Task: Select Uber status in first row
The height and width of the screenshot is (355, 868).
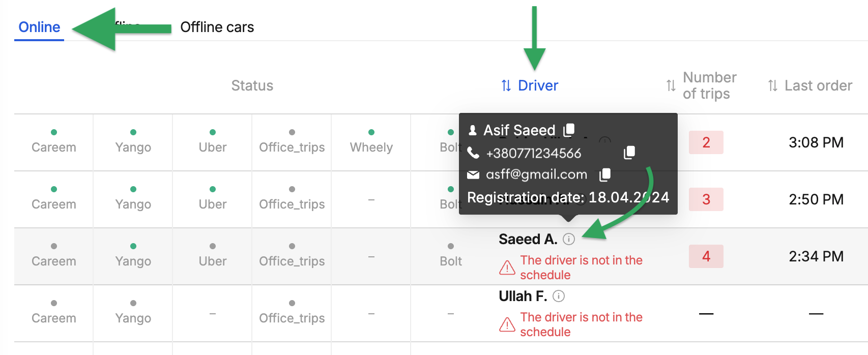Action: (213, 142)
